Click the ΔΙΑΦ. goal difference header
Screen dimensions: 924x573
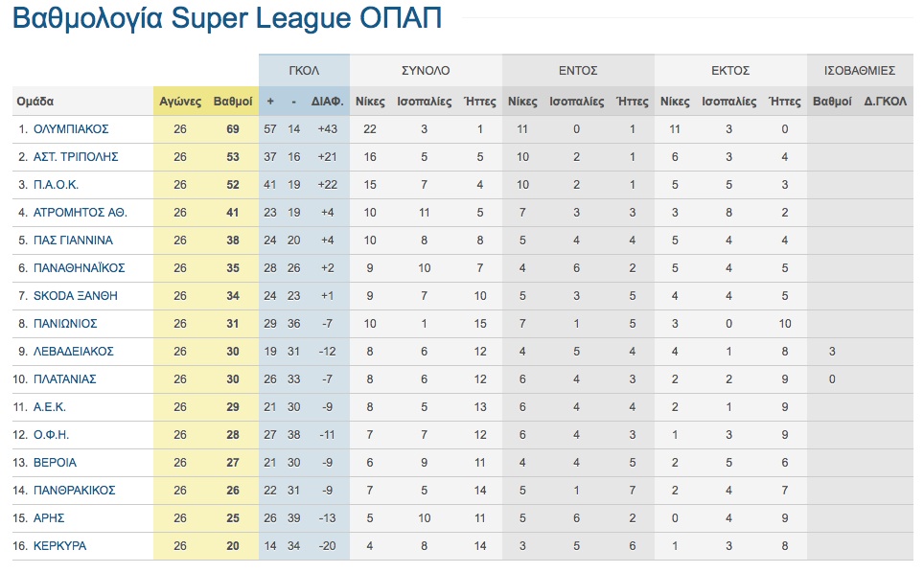pos(328,101)
